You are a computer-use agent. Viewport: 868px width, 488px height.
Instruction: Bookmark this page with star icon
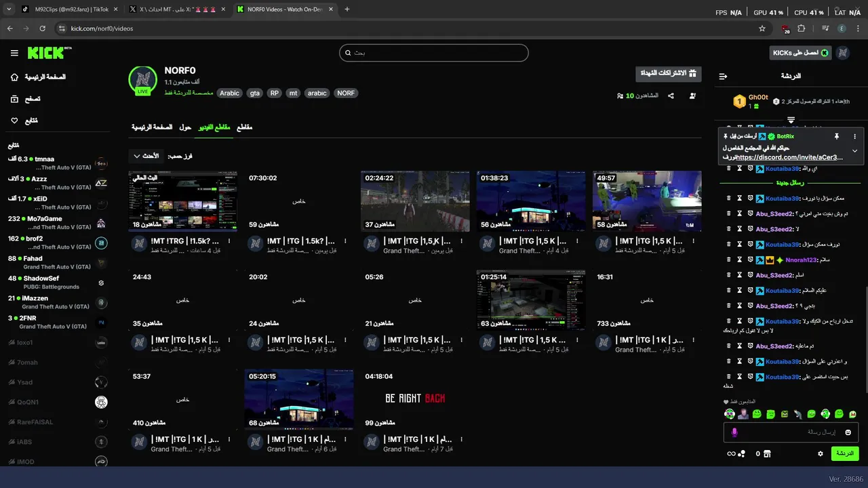point(762,28)
